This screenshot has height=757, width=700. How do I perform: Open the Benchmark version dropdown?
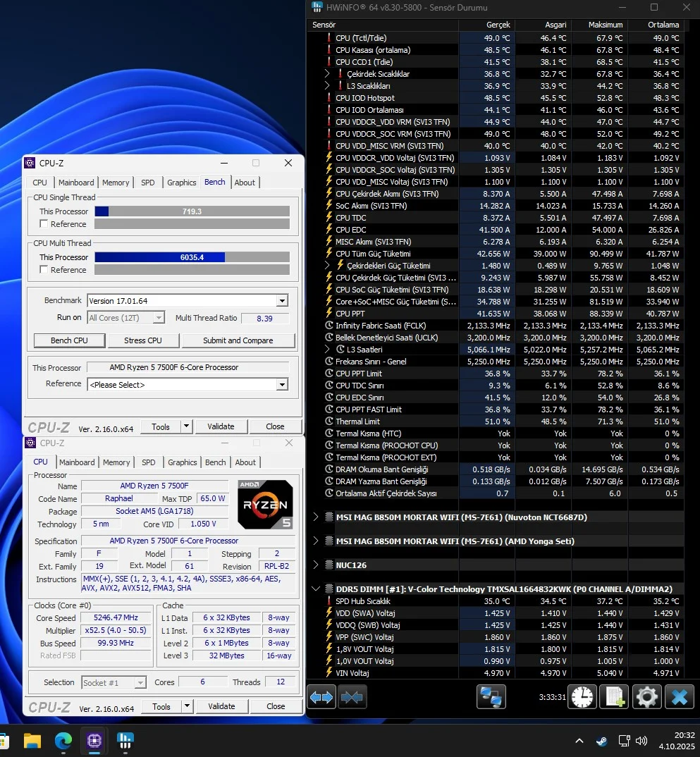click(x=282, y=301)
